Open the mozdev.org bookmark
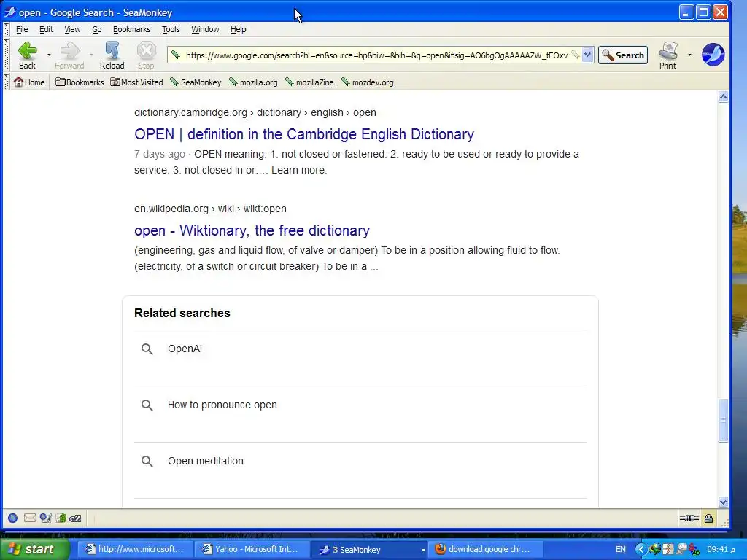The width and height of the screenshot is (747, 560). coord(368,82)
